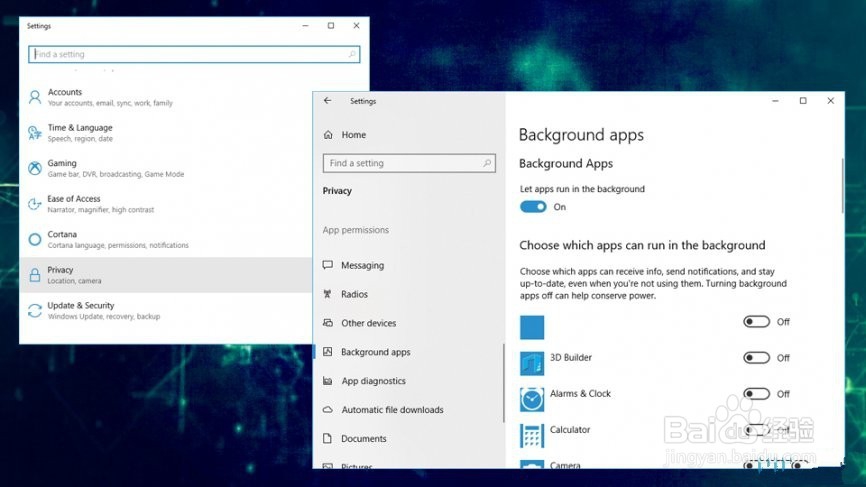Minimize the rear Settings window
This screenshot has height=487, width=866.
305,25
